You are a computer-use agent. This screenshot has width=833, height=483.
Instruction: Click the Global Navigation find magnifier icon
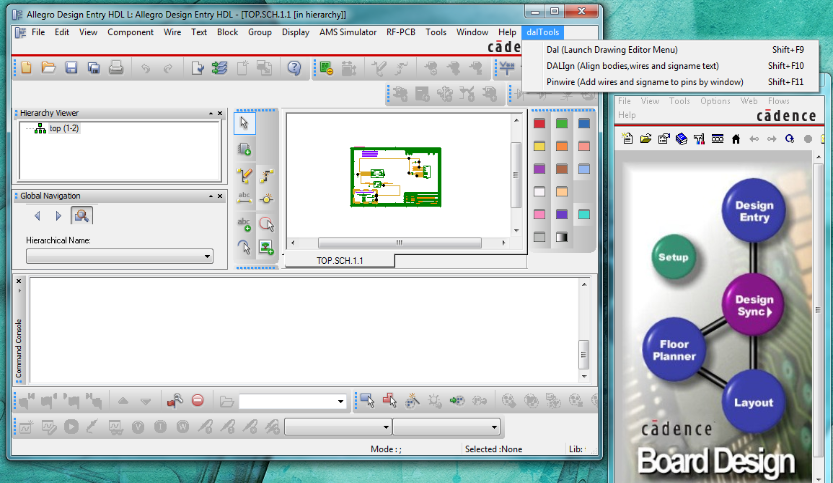click(x=81, y=215)
